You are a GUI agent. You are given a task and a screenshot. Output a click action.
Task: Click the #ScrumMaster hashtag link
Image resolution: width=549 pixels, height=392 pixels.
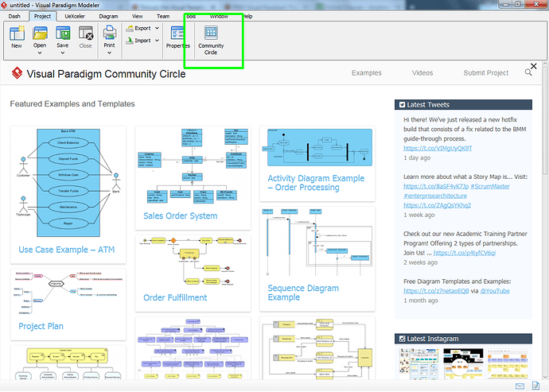pos(490,186)
